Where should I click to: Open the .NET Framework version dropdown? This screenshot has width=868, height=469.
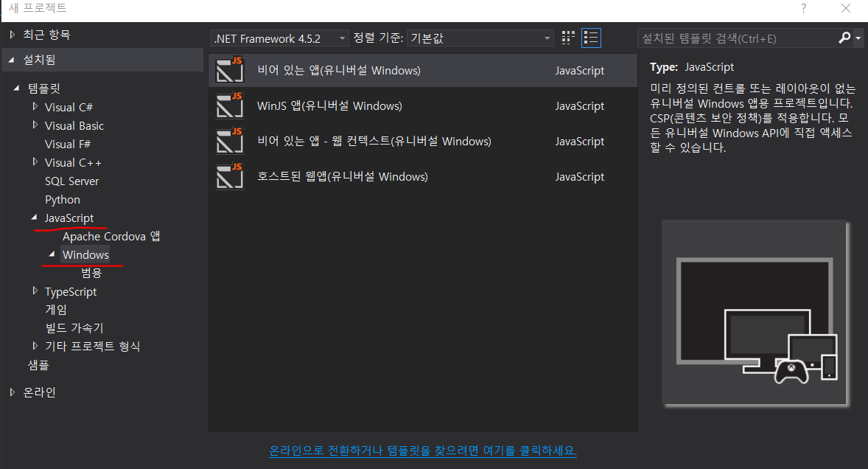point(341,38)
